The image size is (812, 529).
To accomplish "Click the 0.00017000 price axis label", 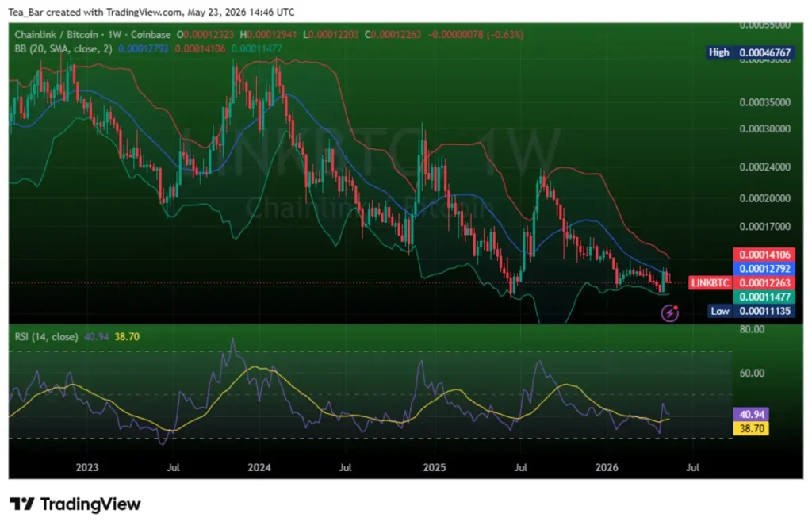I will pos(765,226).
